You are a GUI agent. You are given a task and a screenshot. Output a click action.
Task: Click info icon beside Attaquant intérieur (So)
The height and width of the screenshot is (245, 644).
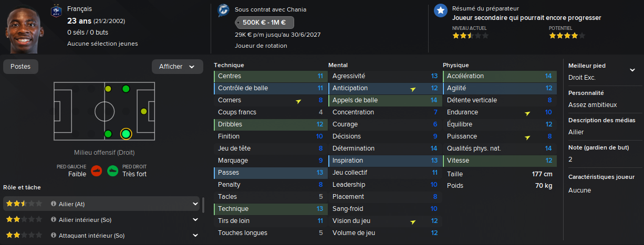tap(54, 236)
